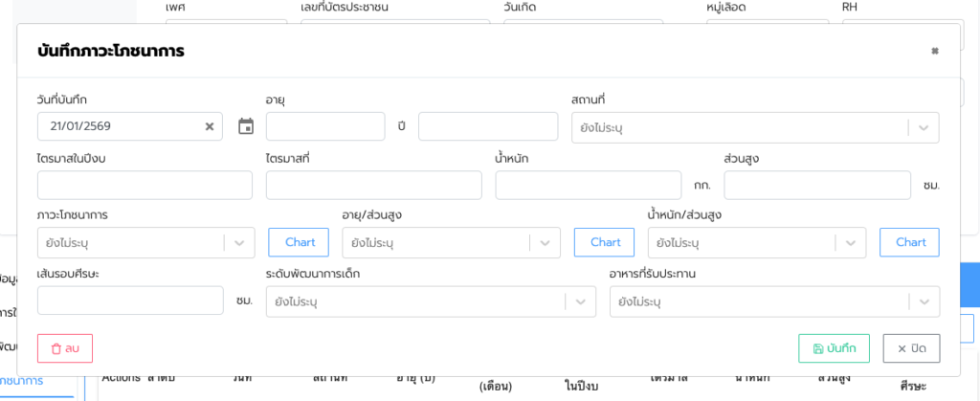Click the น้ำหนัก weight input field
Image resolution: width=980 pixels, height=401 pixels.
[x=588, y=185]
